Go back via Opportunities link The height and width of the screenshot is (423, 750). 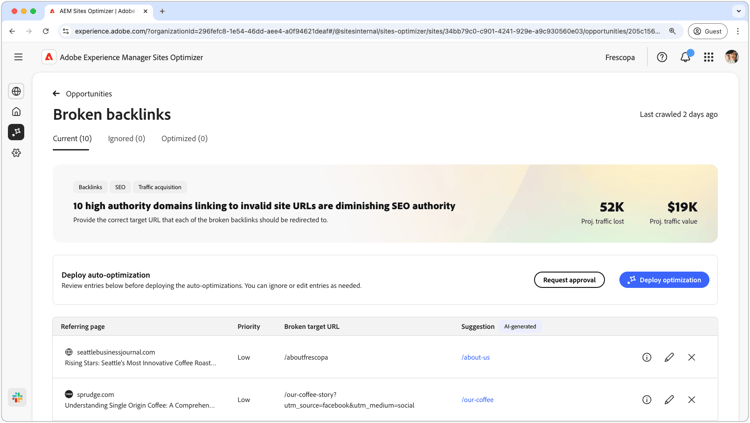point(88,94)
